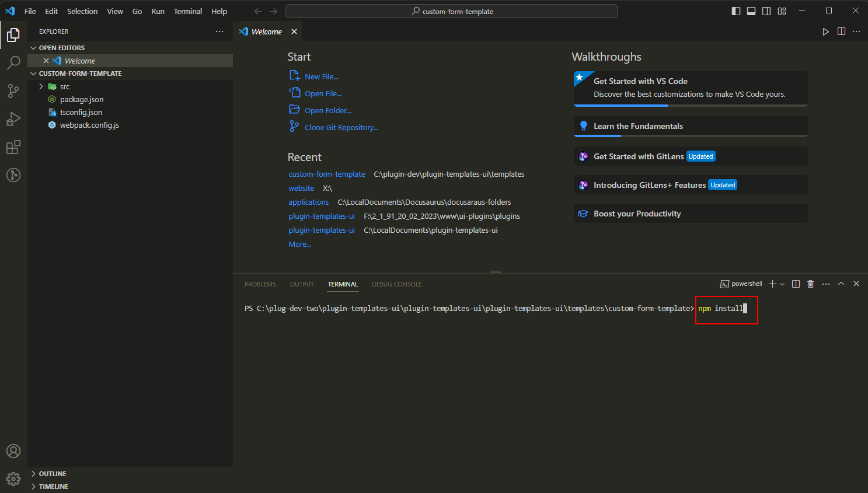Open the Go menu

point(137,11)
